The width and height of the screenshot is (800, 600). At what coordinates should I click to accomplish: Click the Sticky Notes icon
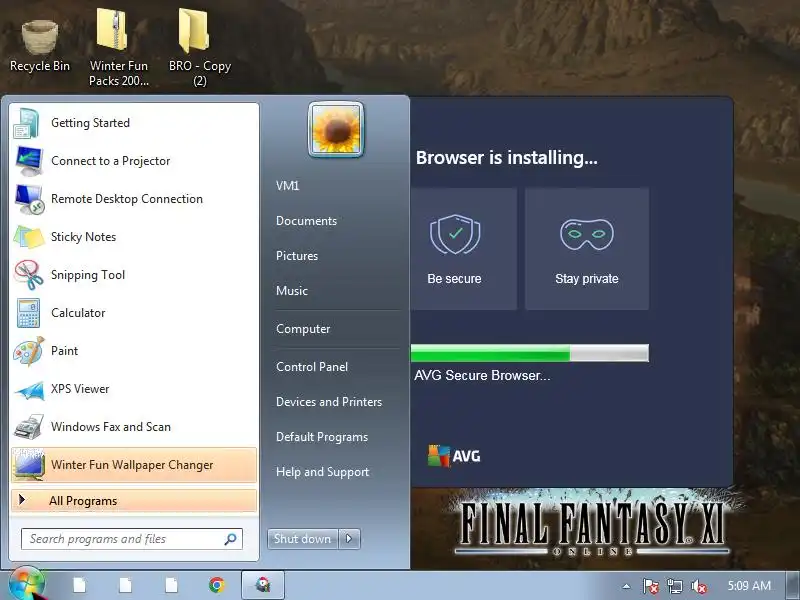coord(29,237)
